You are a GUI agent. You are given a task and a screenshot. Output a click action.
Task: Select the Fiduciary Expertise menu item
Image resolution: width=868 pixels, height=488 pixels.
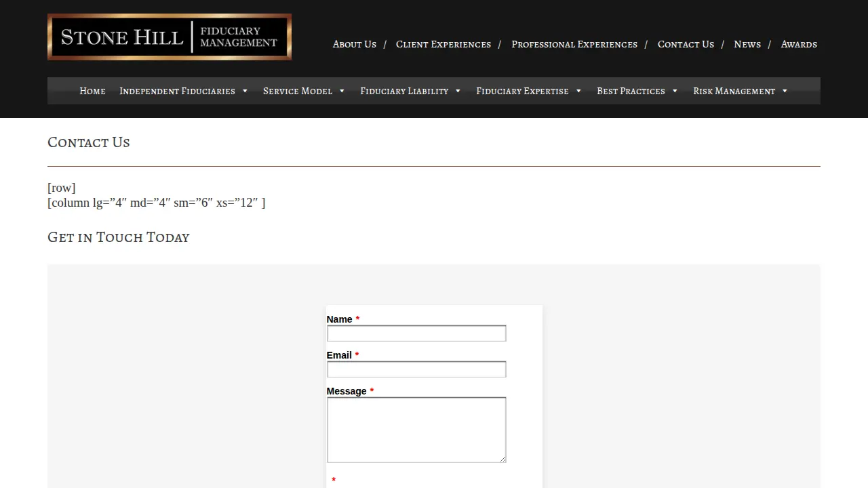[522, 91]
